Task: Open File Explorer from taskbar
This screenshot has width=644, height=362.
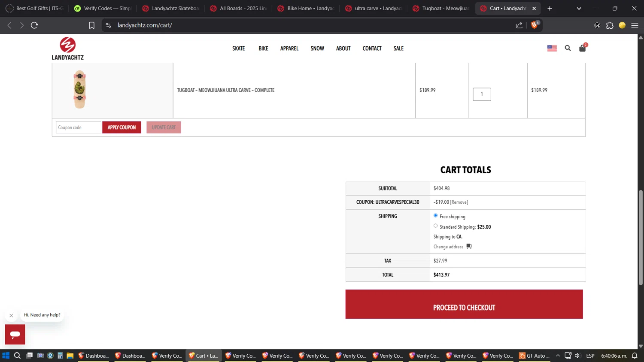Action: tap(70, 356)
